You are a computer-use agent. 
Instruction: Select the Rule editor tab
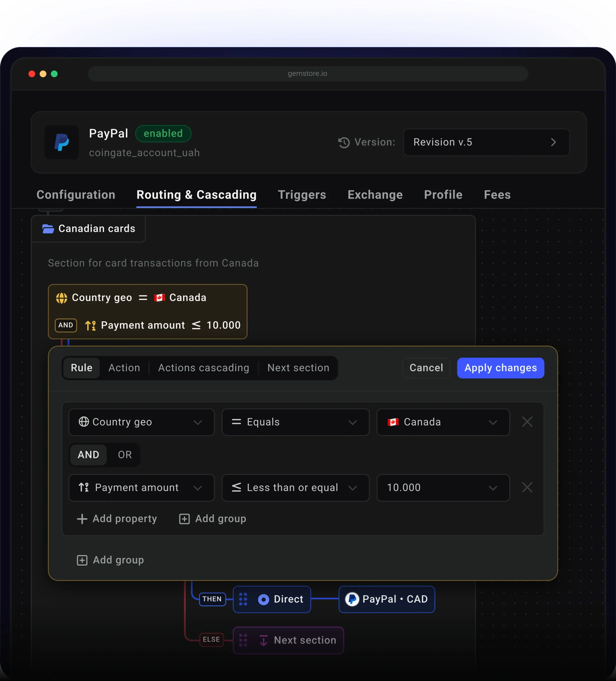tap(81, 368)
